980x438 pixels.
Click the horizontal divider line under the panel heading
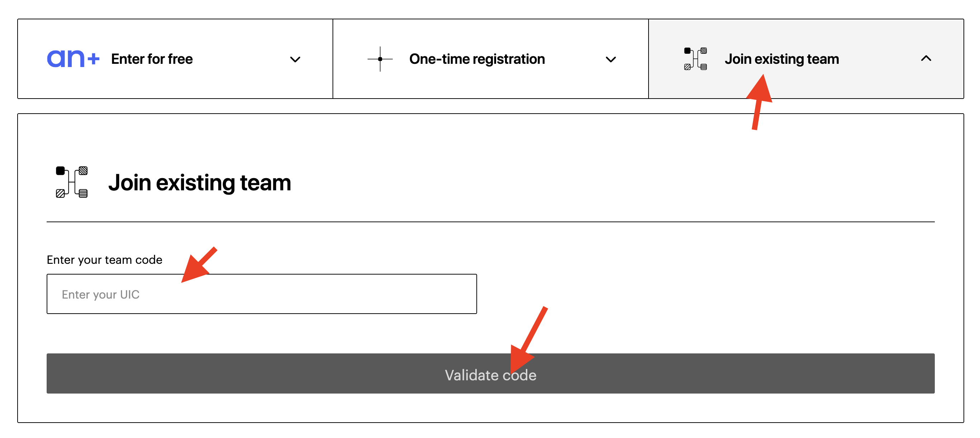490,222
